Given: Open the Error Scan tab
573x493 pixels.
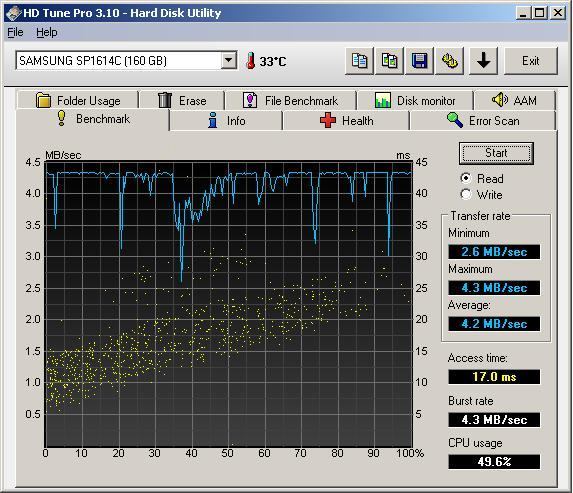Looking at the screenshot, I should coord(483,121).
